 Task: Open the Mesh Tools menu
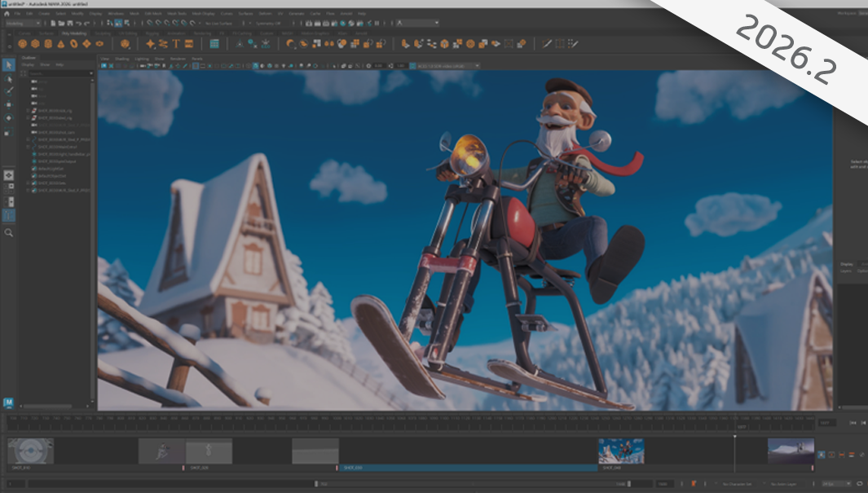click(177, 13)
